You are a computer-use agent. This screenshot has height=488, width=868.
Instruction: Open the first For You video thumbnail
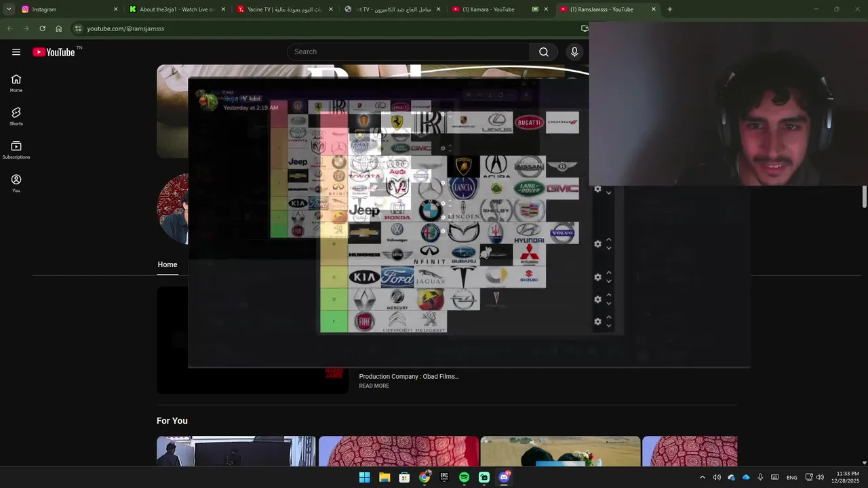point(236,451)
